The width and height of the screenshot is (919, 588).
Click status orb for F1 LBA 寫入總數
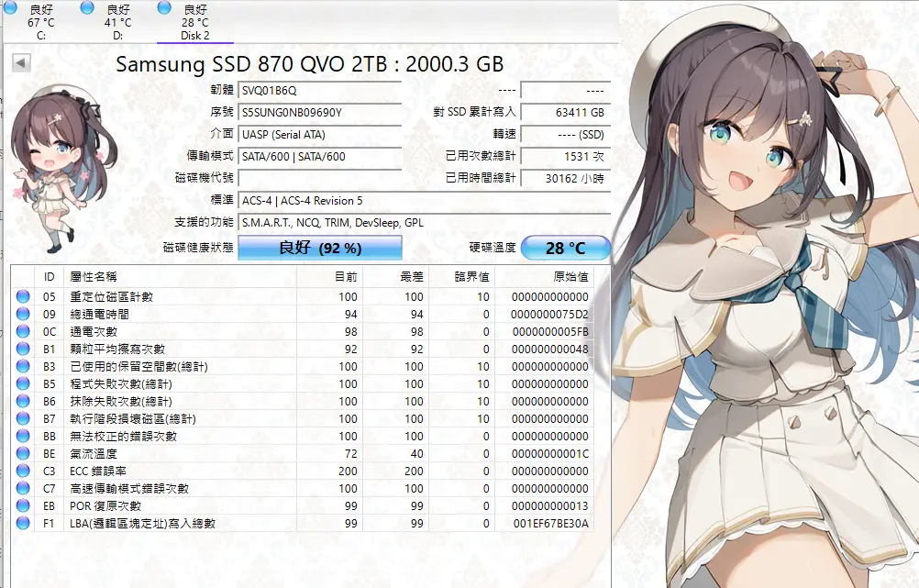[23, 524]
